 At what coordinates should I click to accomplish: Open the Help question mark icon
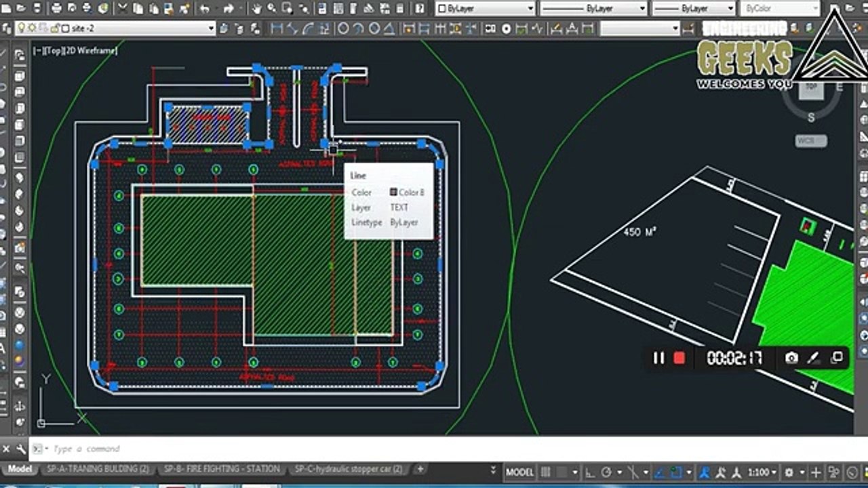click(420, 9)
